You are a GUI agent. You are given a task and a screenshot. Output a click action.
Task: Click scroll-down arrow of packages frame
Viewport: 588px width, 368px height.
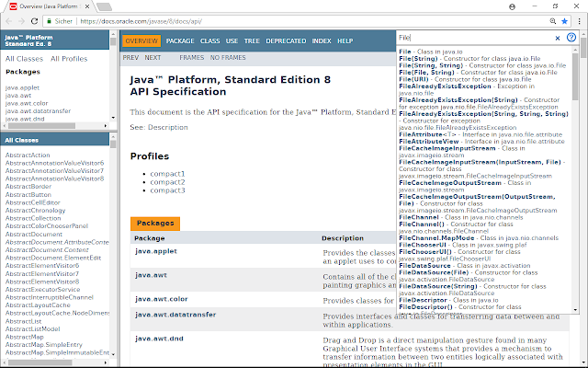click(x=113, y=118)
